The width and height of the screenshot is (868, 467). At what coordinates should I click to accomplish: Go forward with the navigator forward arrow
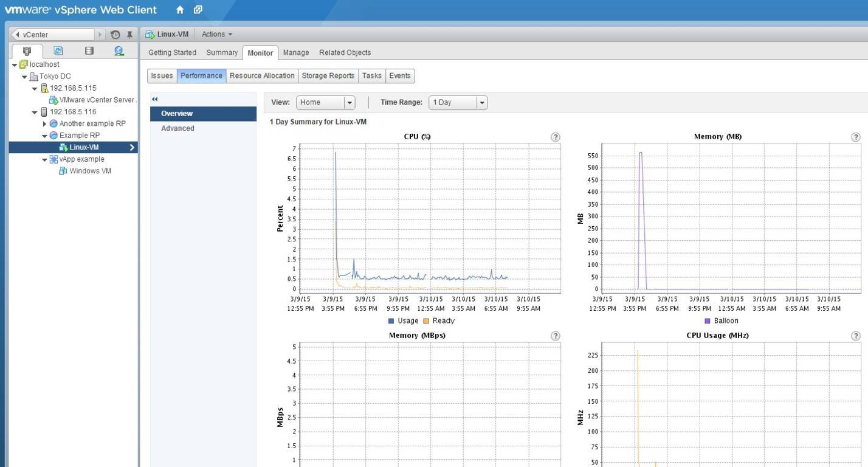coord(101,35)
